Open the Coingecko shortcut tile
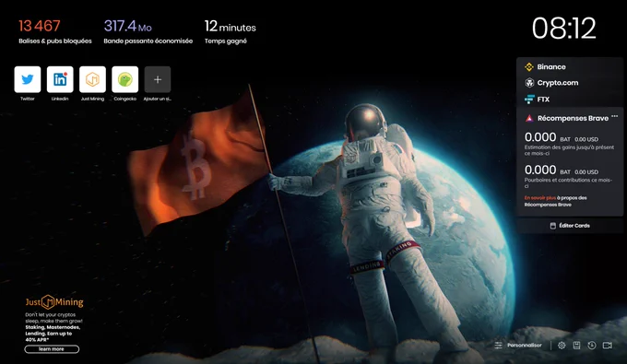Screen dimensions: 627x364 click(125, 79)
